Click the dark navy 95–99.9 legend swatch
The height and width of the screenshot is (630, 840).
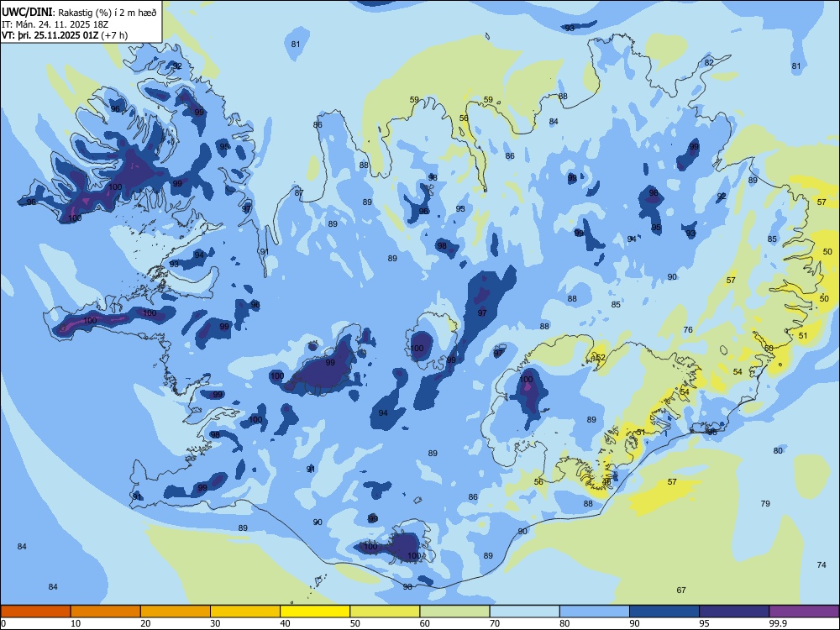point(734,612)
